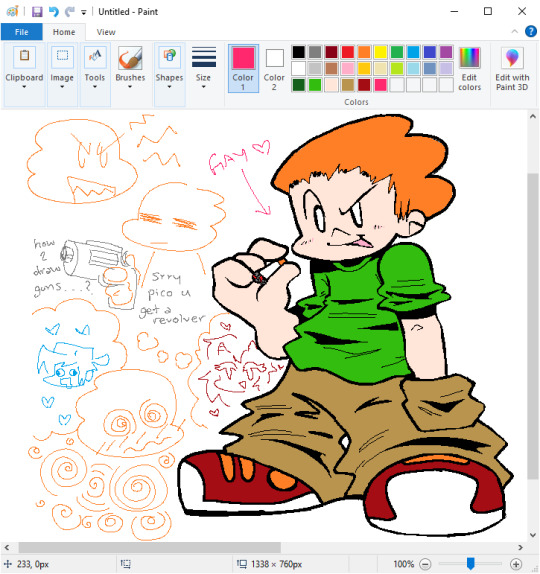The width and height of the screenshot is (540, 574).
Task: Expand the Brushes dropdown arrow
Action: point(130,87)
